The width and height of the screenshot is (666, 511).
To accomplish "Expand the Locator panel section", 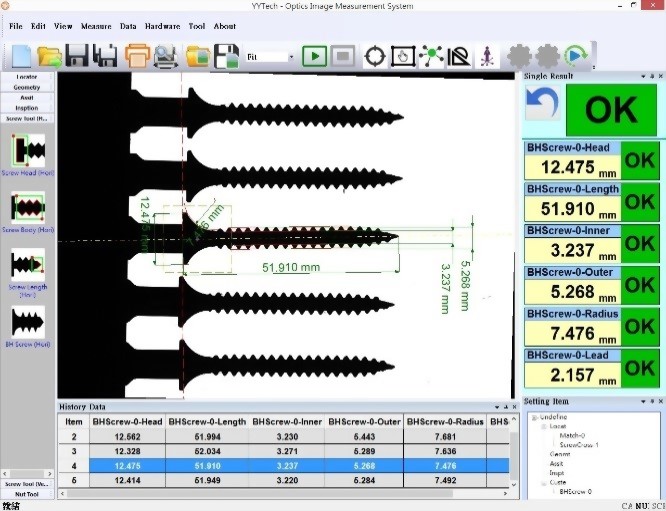I will tap(27, 76).
